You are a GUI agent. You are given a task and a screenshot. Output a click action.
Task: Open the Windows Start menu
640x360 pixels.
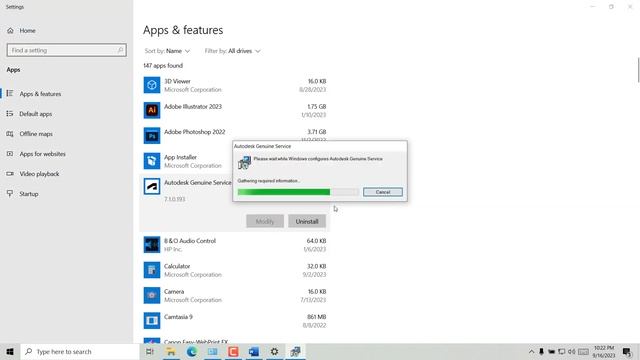click(x=10, y=351)
